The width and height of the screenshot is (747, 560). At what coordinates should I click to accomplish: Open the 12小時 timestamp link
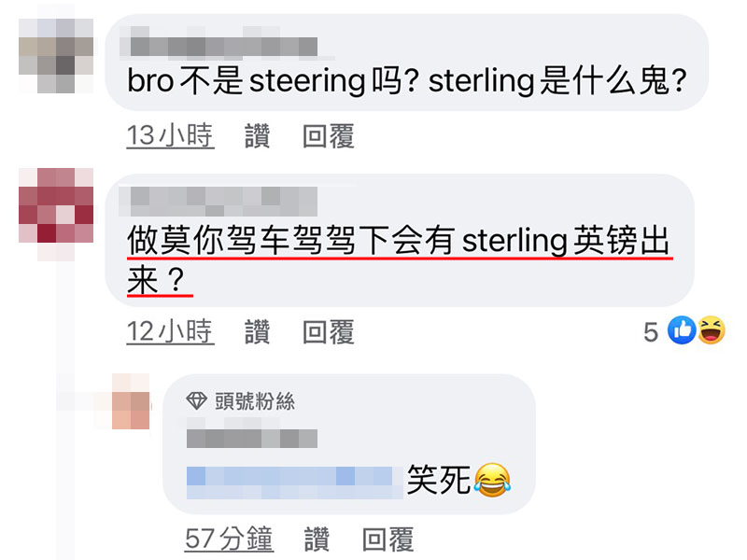pyautogui.click(x=170, y=332)
